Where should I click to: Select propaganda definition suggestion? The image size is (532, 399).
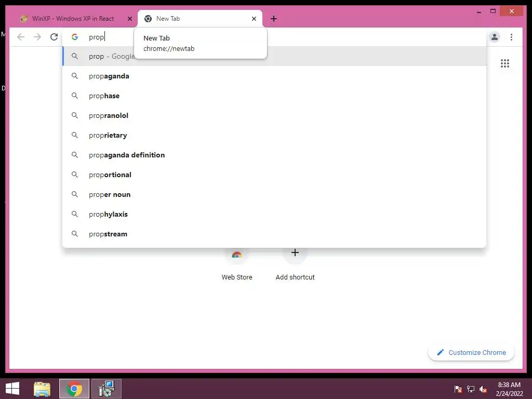[274, 155]
